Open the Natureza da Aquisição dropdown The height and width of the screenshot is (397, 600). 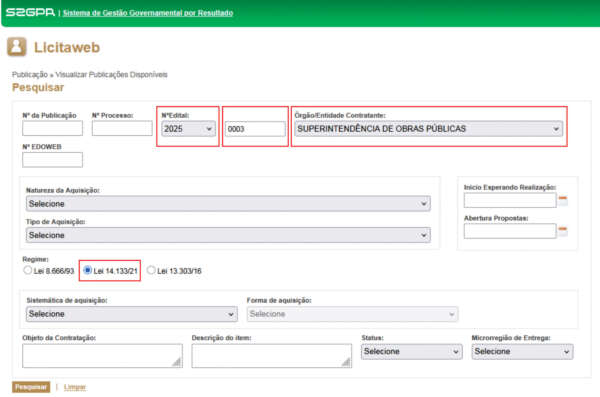coord(228,203)
